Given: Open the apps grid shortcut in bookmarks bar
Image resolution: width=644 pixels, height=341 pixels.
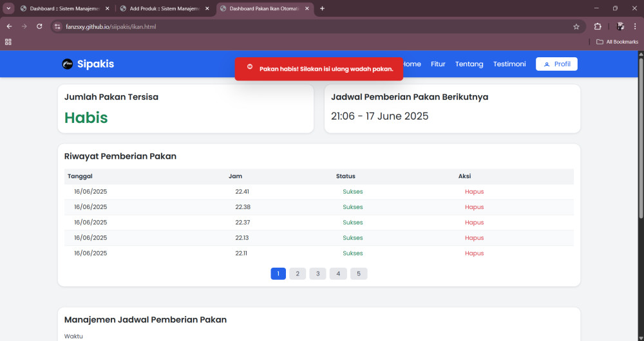Looking at the screenshot, I should tap(8, 42).
